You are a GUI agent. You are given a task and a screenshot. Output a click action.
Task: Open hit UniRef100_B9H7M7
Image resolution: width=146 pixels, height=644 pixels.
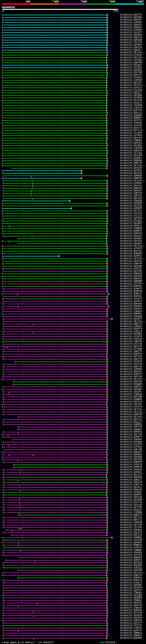click(131, 20)
